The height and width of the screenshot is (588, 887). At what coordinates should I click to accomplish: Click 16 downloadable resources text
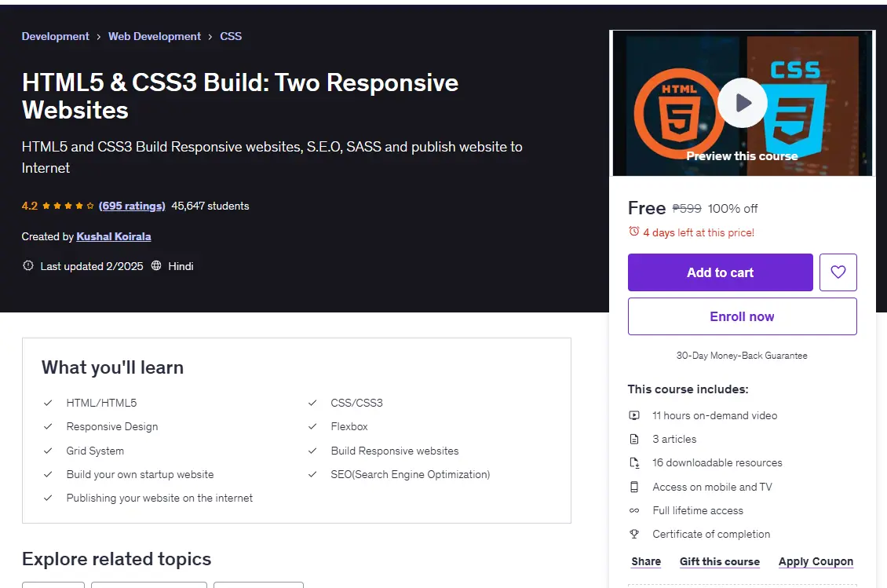coord(717,463)
